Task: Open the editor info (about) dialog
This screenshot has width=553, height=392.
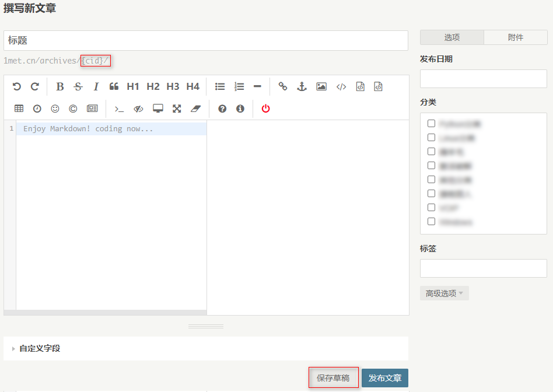Action: tap(240, 108)
